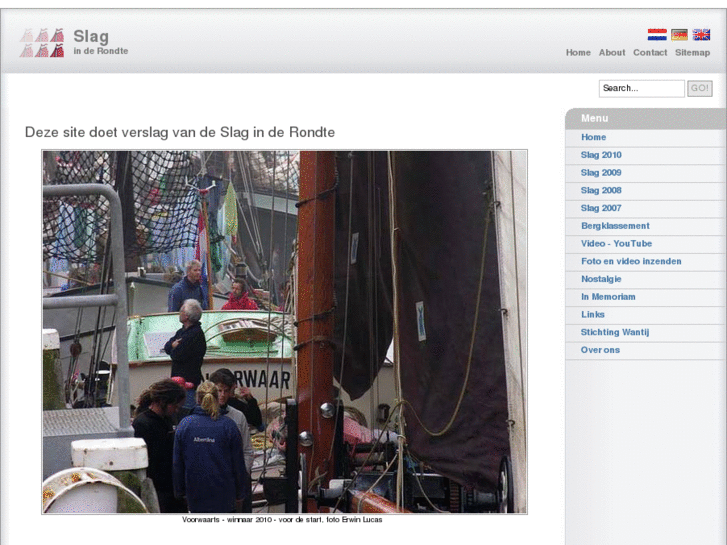Click the 'in de Rondte' subtitle text

(x=101, y=51)
